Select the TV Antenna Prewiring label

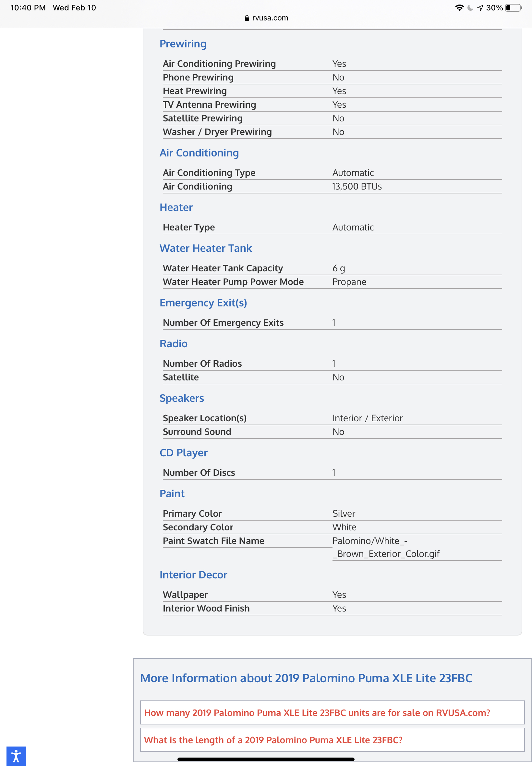(x=209, y=105)
